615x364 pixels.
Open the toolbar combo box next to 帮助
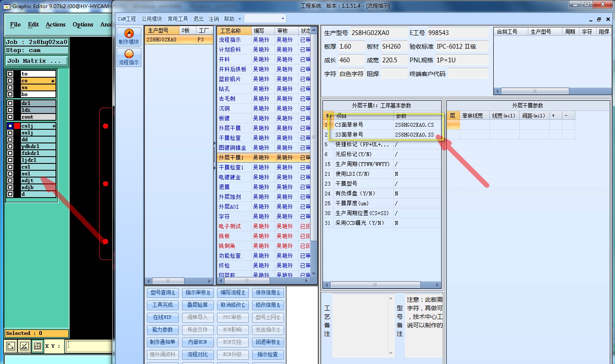(265, 18)
